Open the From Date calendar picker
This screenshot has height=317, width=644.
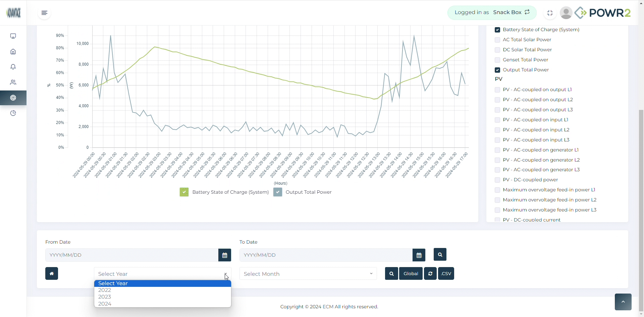(225, 255)
